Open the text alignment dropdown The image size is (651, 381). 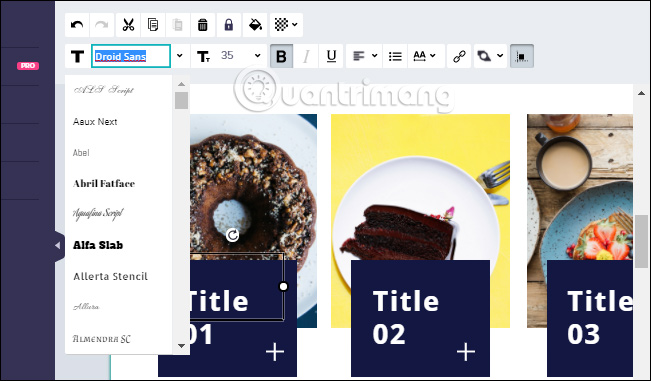(365, 56)
